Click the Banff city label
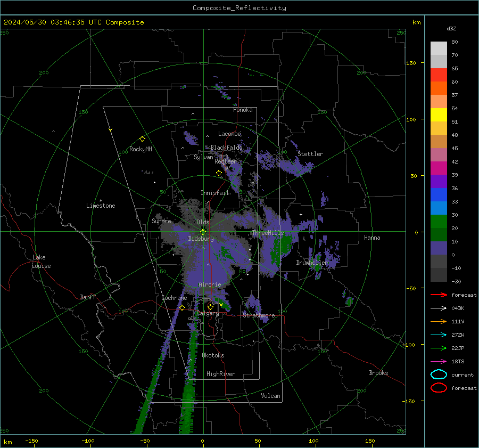 (x=88, y=297)
